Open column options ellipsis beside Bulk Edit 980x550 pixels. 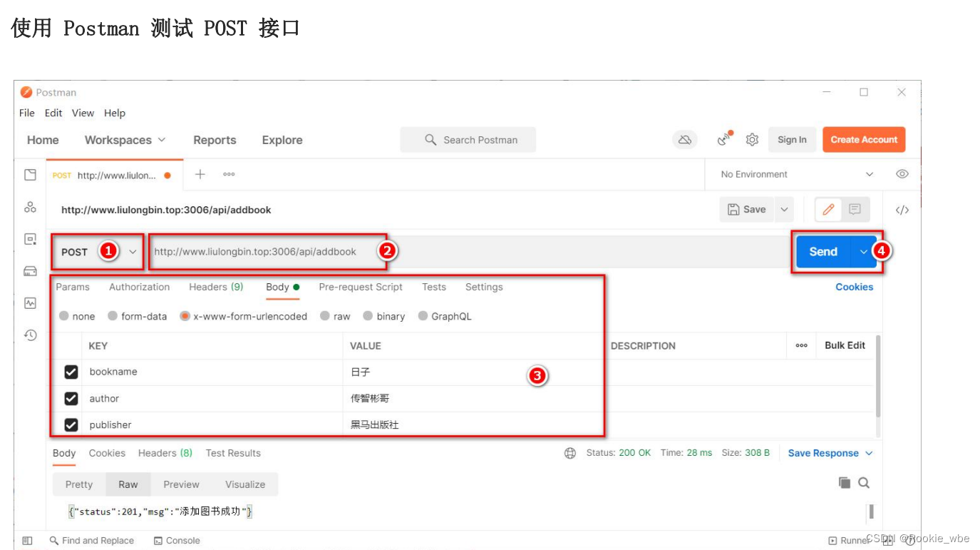tap(802, 345)
